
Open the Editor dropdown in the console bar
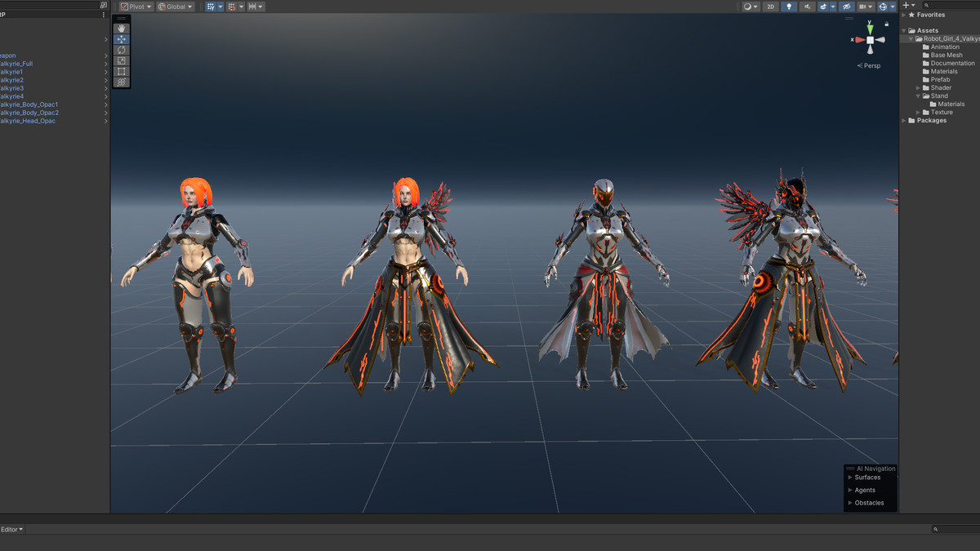tap(12, 529)
